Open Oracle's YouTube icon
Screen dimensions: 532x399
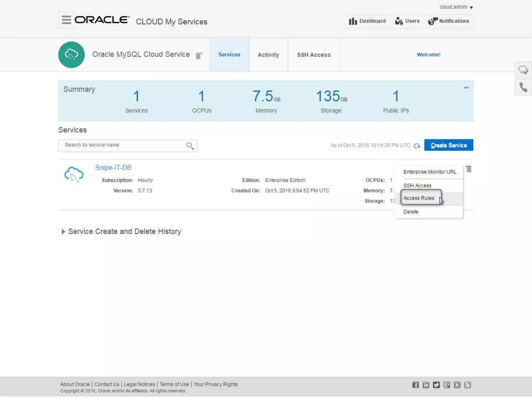[x=457, y=385]
